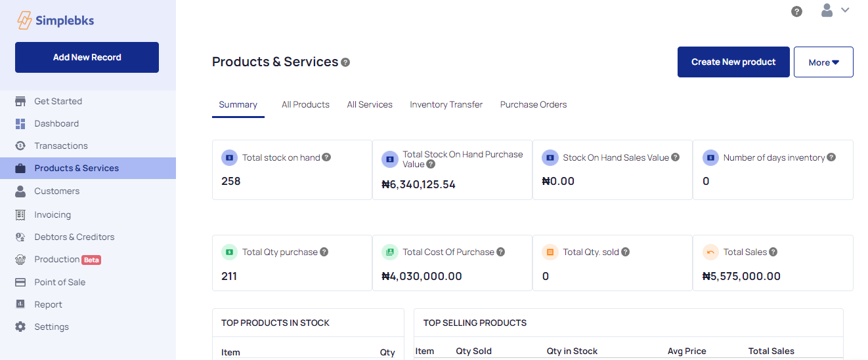
Task: Click the Customers person icon in sidebar
Action: pos(20,191)
